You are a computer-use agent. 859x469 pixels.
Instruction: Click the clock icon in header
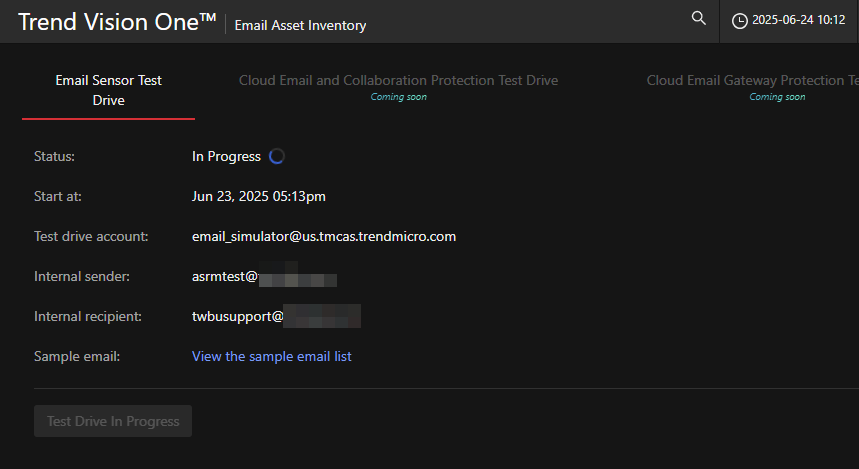tap(740, 20)
